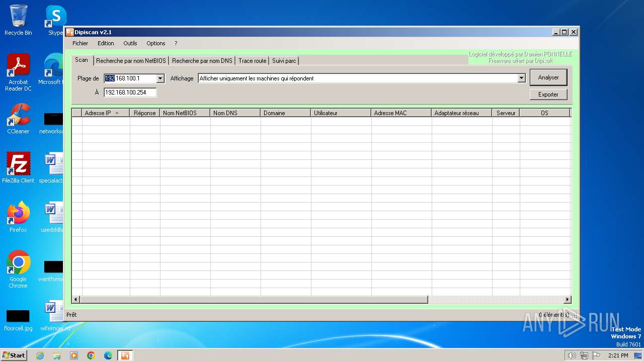
Task: Click the horizontal scrollbar left arrow
Action: pyautogui.click(x=76, y=300)
